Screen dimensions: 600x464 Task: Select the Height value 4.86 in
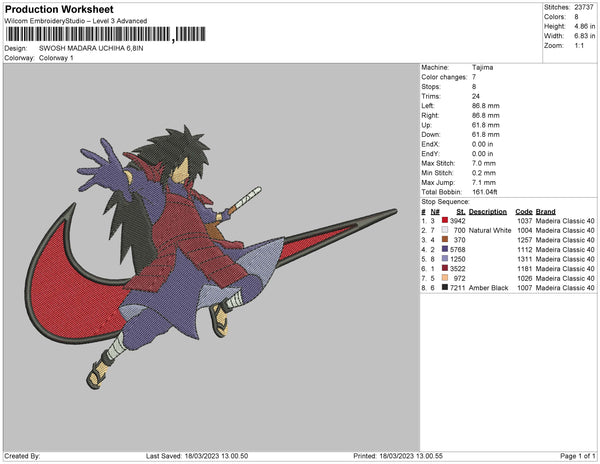584,26
